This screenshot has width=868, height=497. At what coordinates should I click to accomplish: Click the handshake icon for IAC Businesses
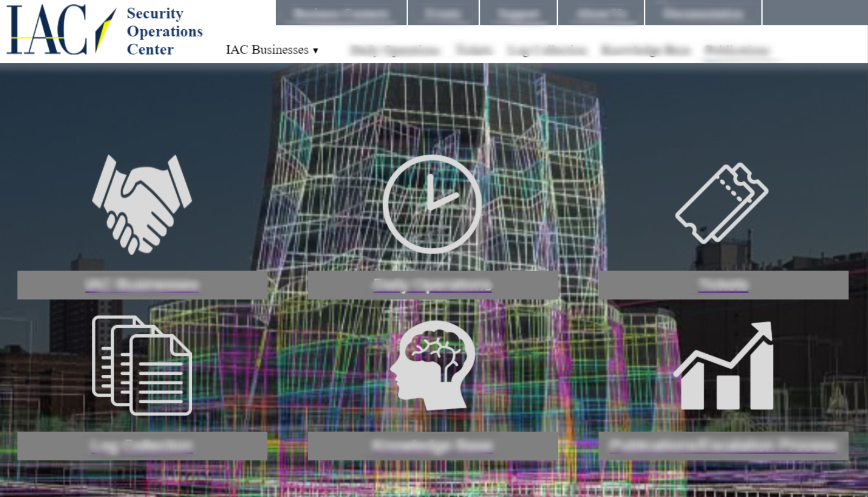142,204
